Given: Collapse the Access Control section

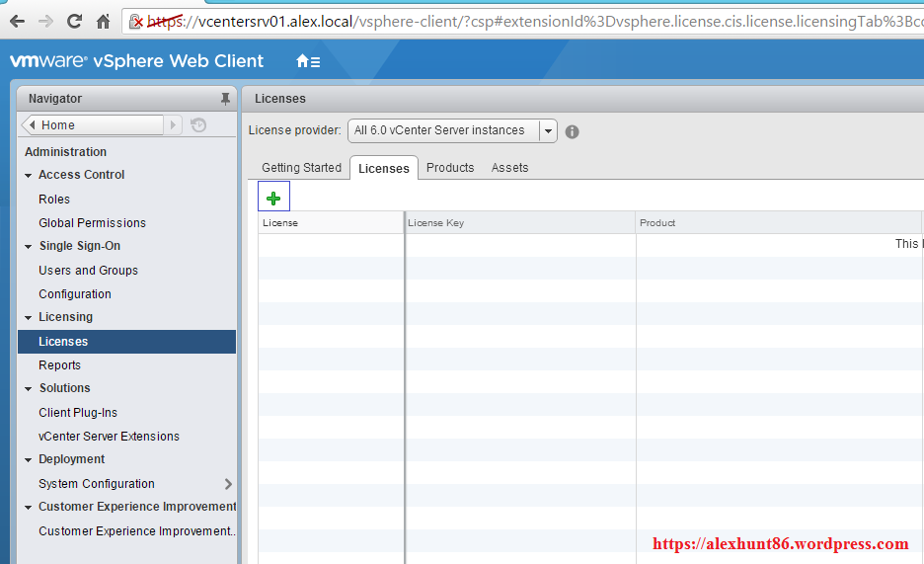Looking at the screenshot, I should 29,176.
